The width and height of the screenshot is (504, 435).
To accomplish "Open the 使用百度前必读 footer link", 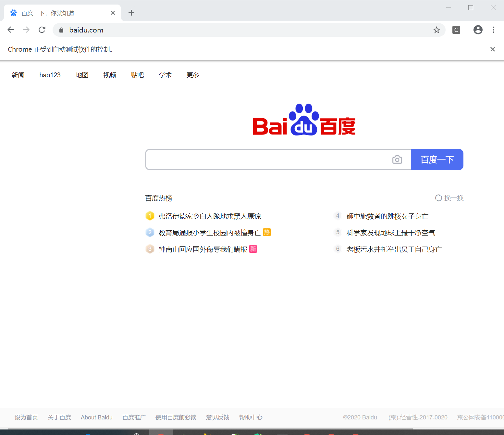I will [176, 417].
